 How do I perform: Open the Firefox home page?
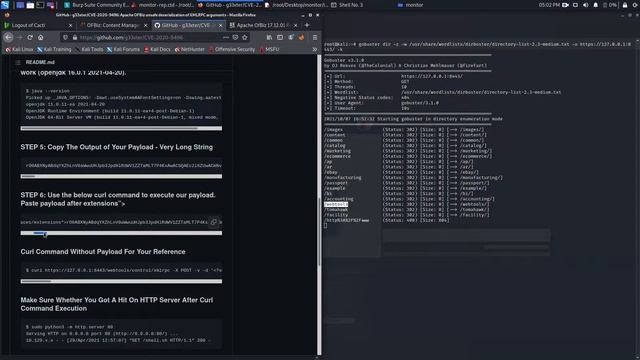click(x=40, y=37)
